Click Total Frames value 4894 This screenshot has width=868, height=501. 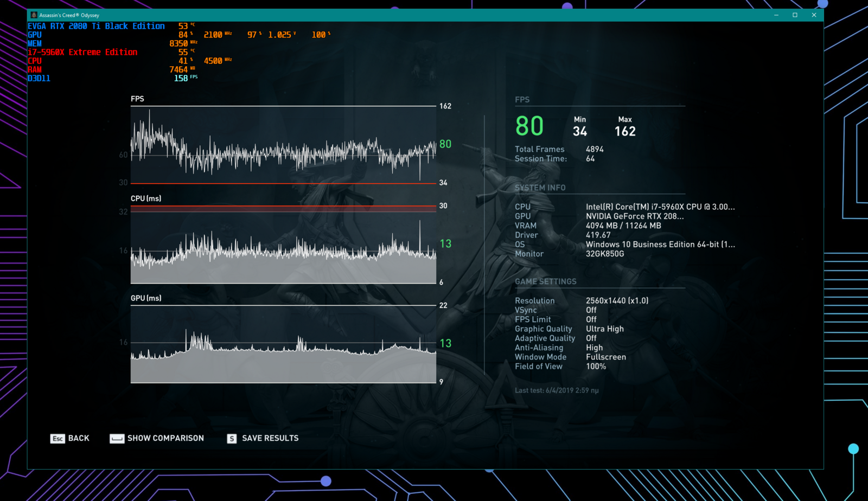595,149
